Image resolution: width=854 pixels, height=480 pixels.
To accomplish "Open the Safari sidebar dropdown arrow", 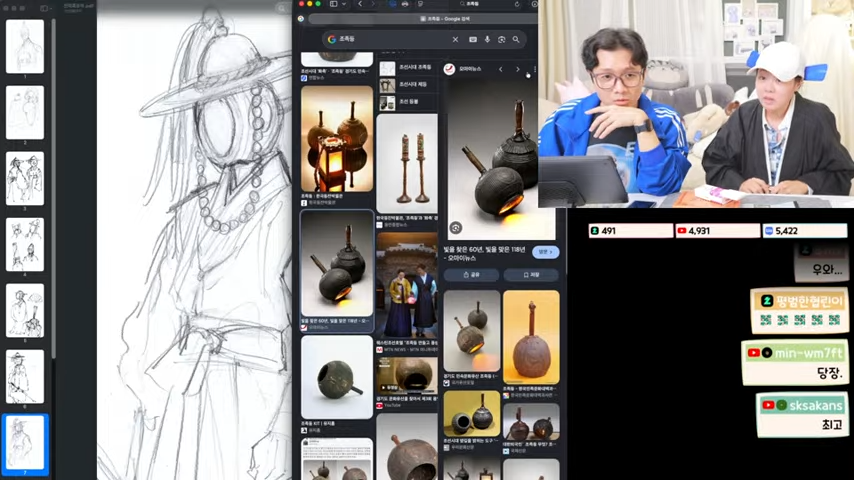I will (344, 4).
